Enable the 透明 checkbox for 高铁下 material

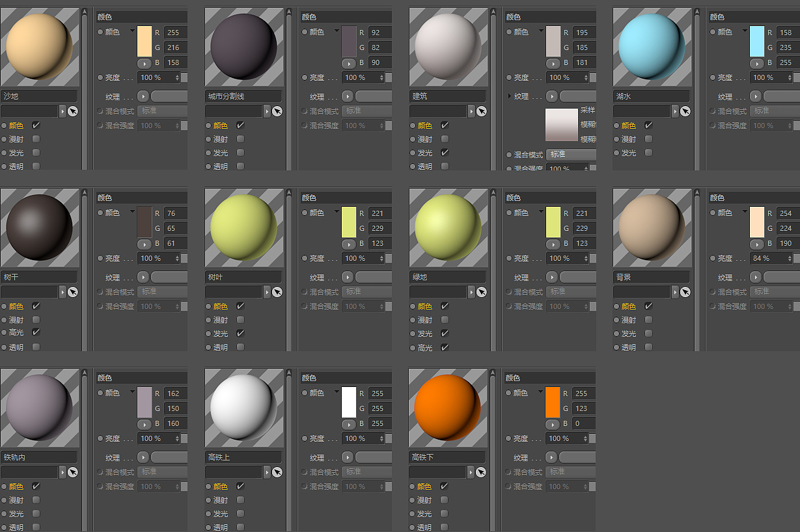click(x=444, y=527)
